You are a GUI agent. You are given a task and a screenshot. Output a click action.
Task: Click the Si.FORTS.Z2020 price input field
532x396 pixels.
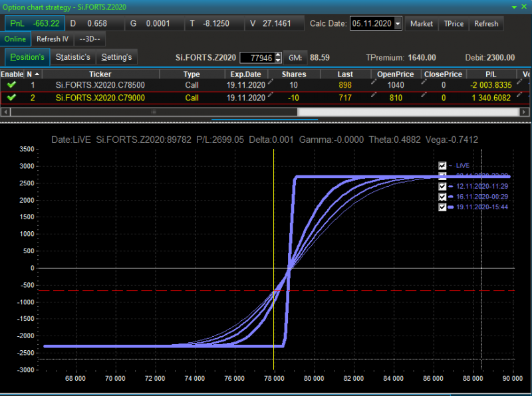tap(258, 58)
